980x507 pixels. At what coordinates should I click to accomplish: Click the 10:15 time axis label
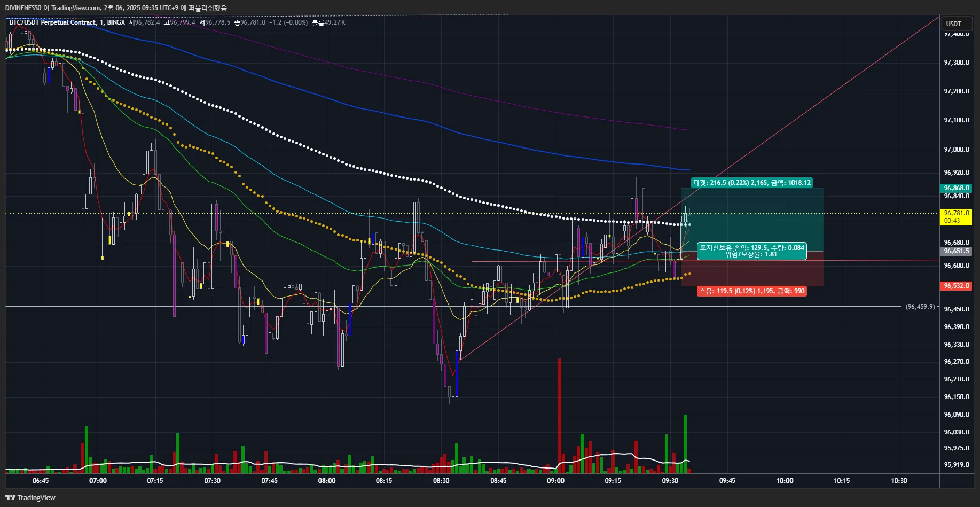(842, 481)
